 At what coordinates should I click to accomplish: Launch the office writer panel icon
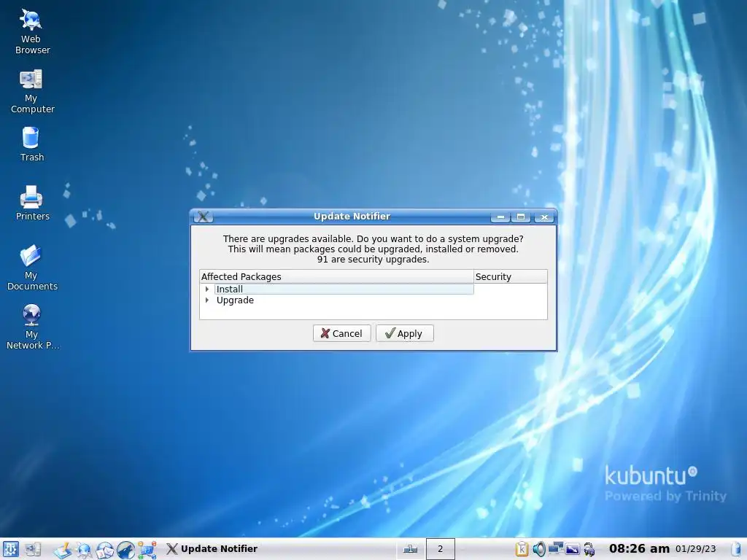tap(62, 550)
